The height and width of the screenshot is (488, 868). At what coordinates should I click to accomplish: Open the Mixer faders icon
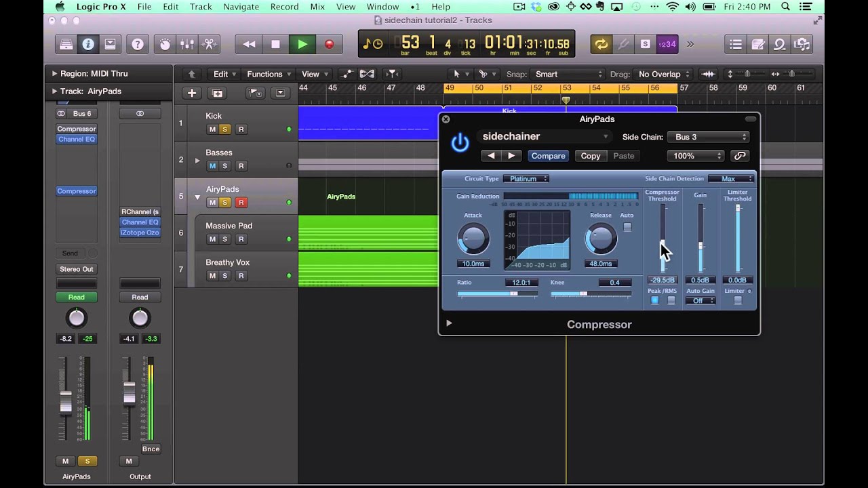187,45
